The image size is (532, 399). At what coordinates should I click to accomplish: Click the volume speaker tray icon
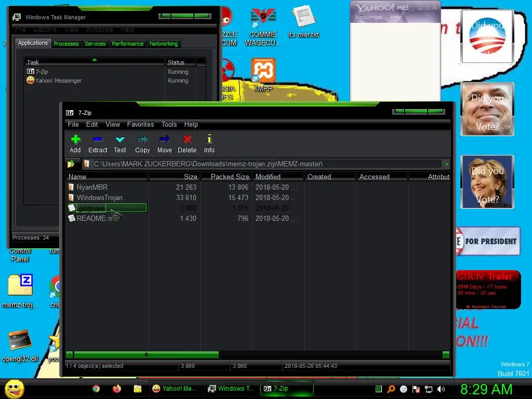tap(441, 389)
